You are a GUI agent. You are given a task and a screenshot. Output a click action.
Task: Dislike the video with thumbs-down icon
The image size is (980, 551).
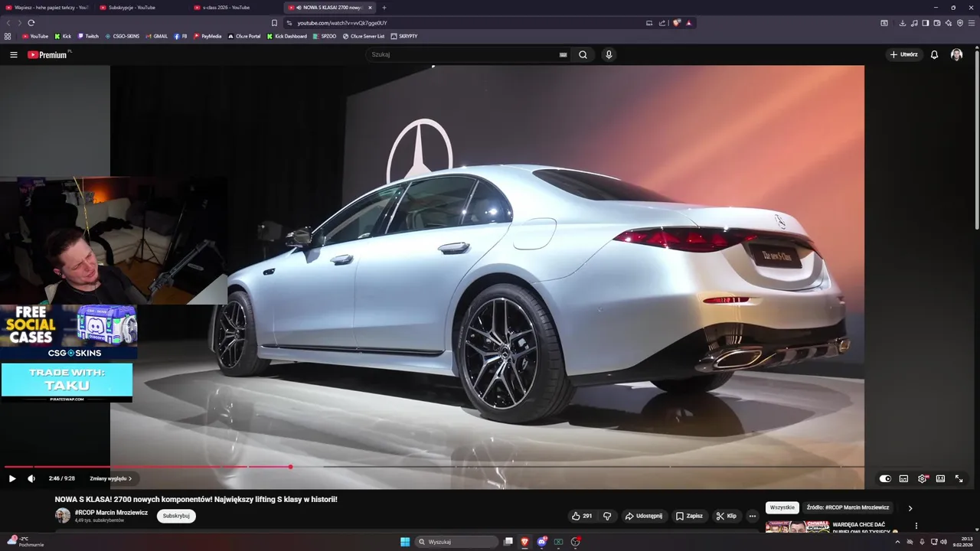[607, 516]
